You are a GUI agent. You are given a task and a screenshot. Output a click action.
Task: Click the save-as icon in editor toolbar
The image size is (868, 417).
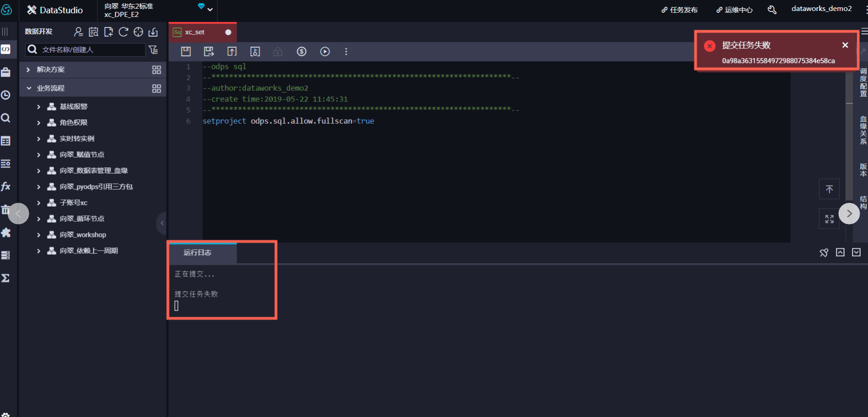point(209,51)
